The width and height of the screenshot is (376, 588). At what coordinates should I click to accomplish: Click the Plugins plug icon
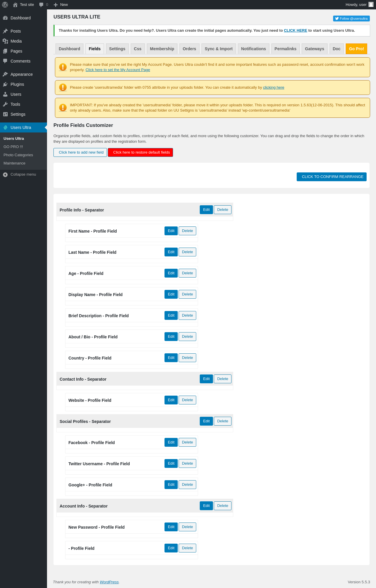click(5, 84)
